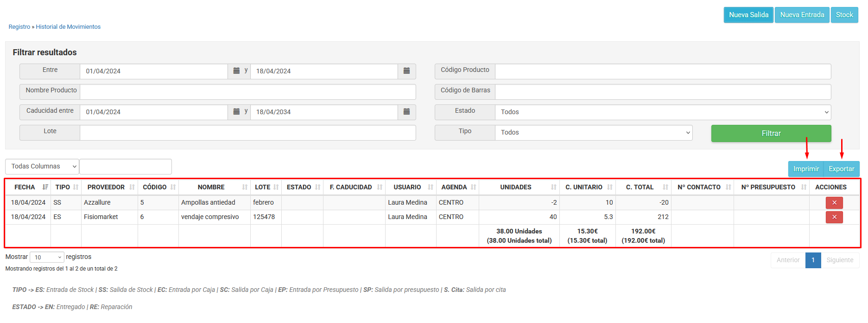868x323 pixels.
Task: Export the table with Exportar
Action: coord(841,169)
